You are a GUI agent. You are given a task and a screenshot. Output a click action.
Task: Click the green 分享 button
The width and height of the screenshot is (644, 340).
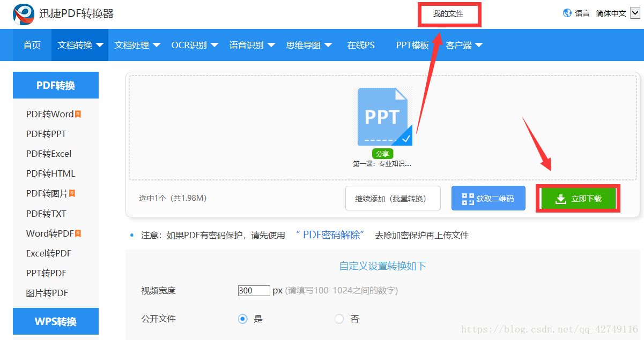pos(382,154)
